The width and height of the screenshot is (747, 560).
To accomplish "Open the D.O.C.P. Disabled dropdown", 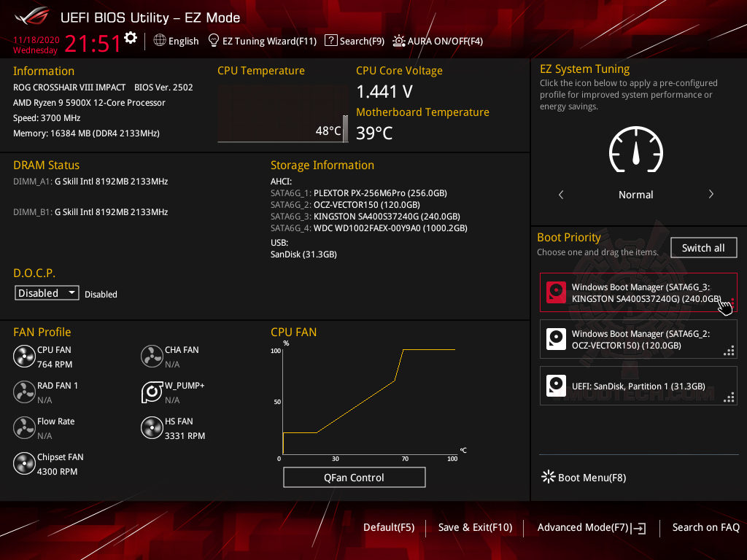I will click(x=47, y=293).
